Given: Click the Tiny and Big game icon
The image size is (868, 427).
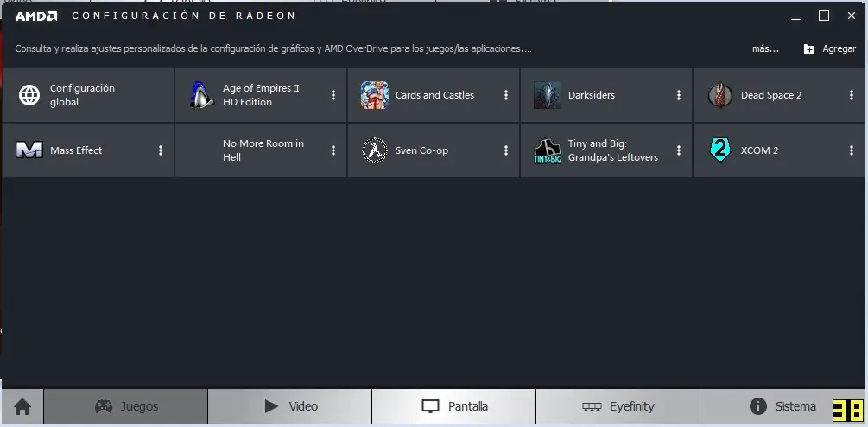Looking at the screenshot, I should point(548,150).
